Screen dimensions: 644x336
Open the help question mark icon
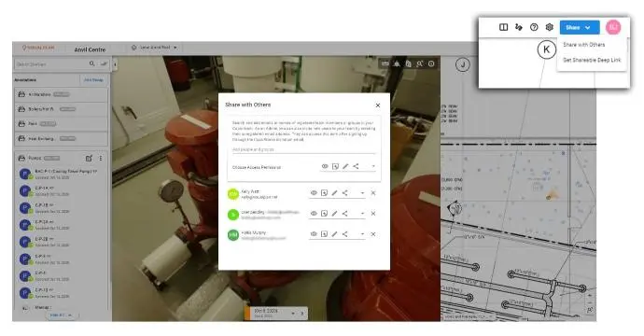[534, 27]
